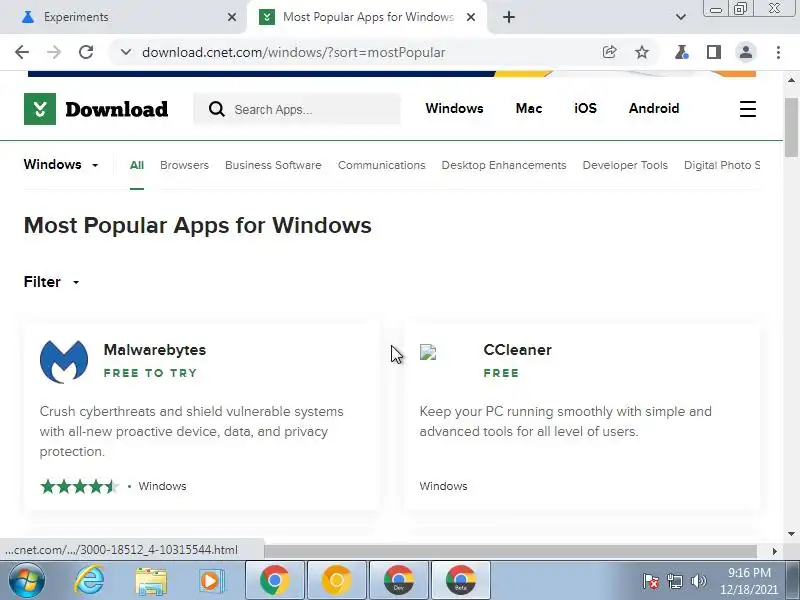
Task: Click the share page icon
Action: click(609, 52)
